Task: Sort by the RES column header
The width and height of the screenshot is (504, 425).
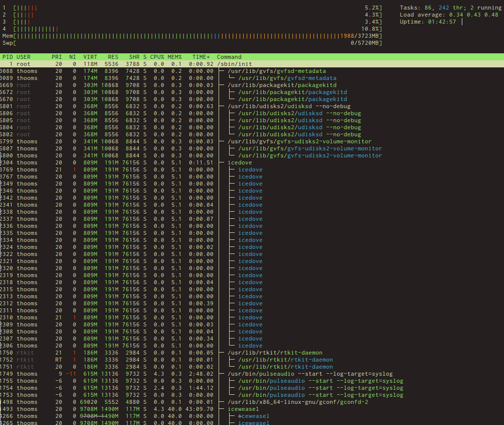Action: point(113,57)
